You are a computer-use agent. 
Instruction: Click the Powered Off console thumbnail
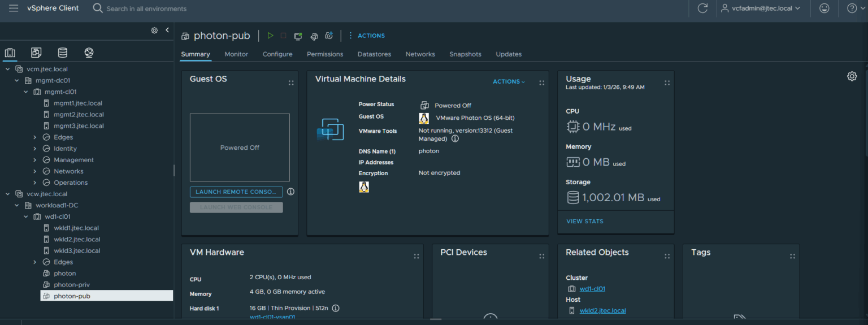(240, 148)
